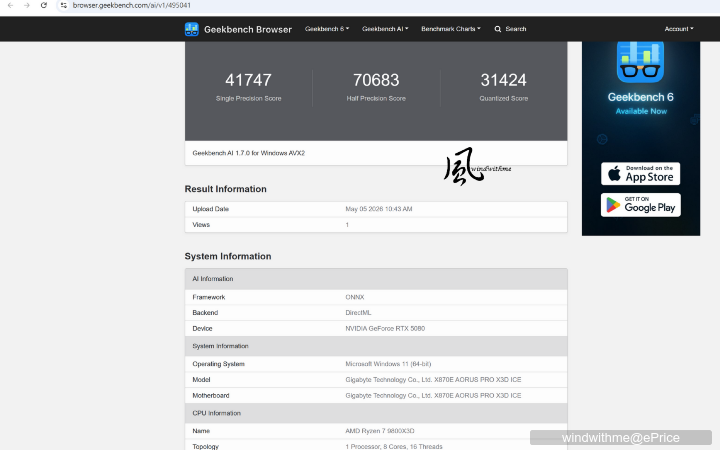The image size is (720, 450).
Task: Click the CPU name AMD Ryzen 7 9800X3D
Action: pos(380,431)
